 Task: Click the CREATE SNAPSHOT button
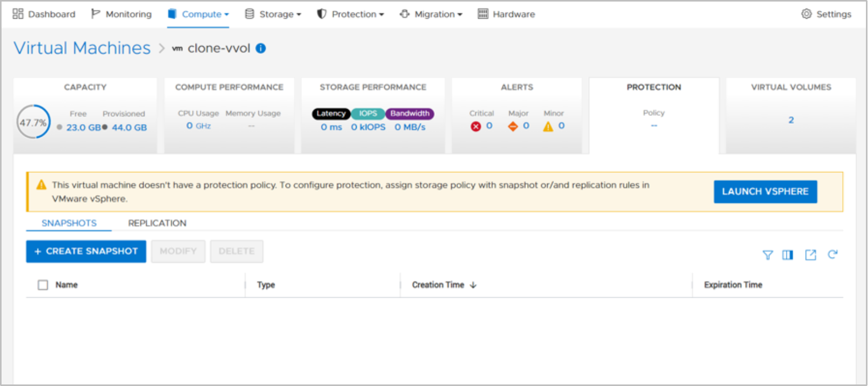pos(86,251)
